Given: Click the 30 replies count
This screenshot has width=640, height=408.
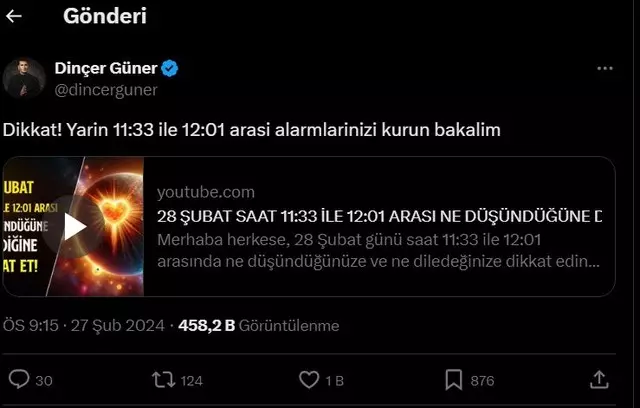Looking at the screenshot, I should coord(44,381).
